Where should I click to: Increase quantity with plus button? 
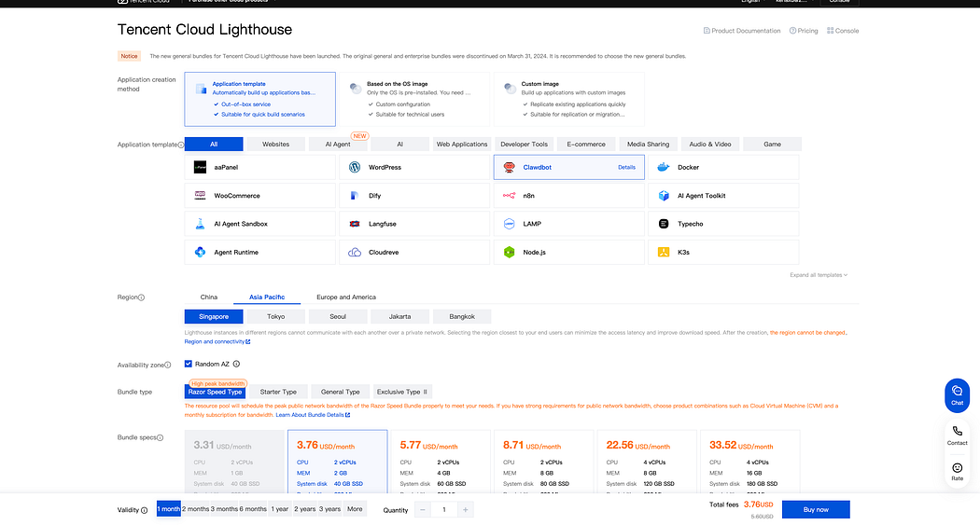tap(465, 509)
